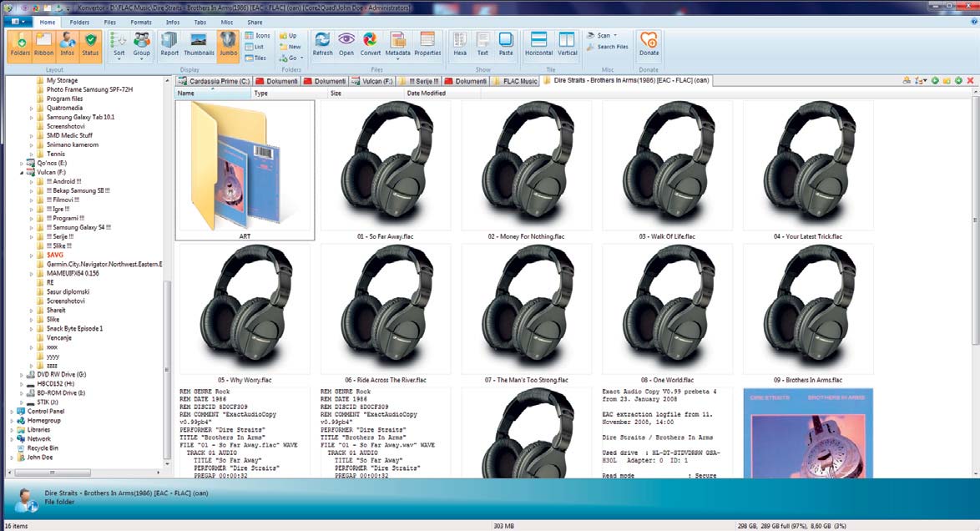The width and height of the screenshot is (980, 531).
Task: Click the house icon in the tab bar
Action: (907, 81)
